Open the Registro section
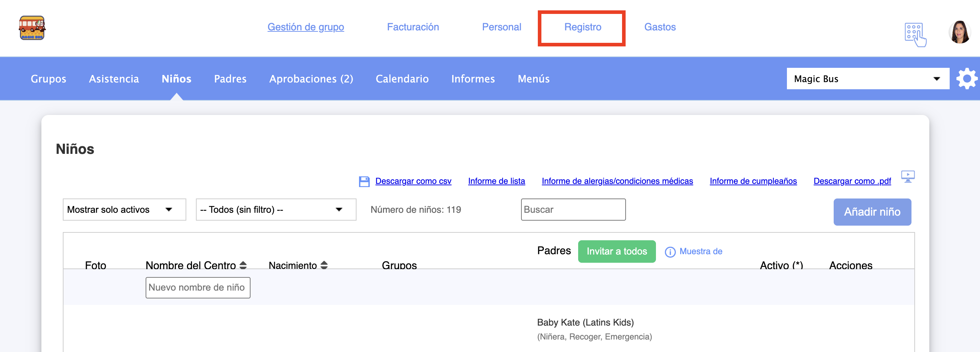The image size is (980, 352). click(x=582, y=27)
